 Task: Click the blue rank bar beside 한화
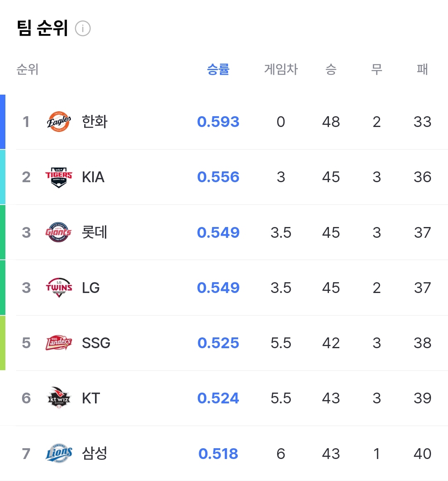pyautogui.click(x=2, y=122)
